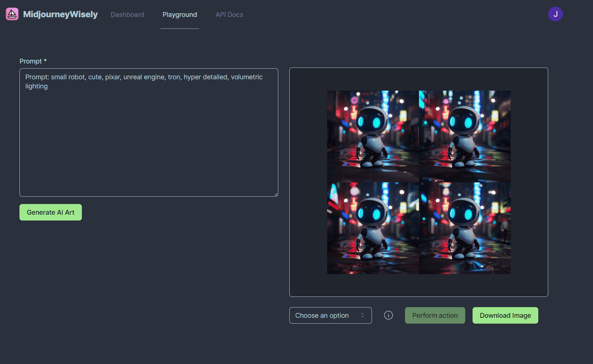The image size is (593, 364).
Task: Grab the prompt textarea resize handle
Action: click(276, 194)
